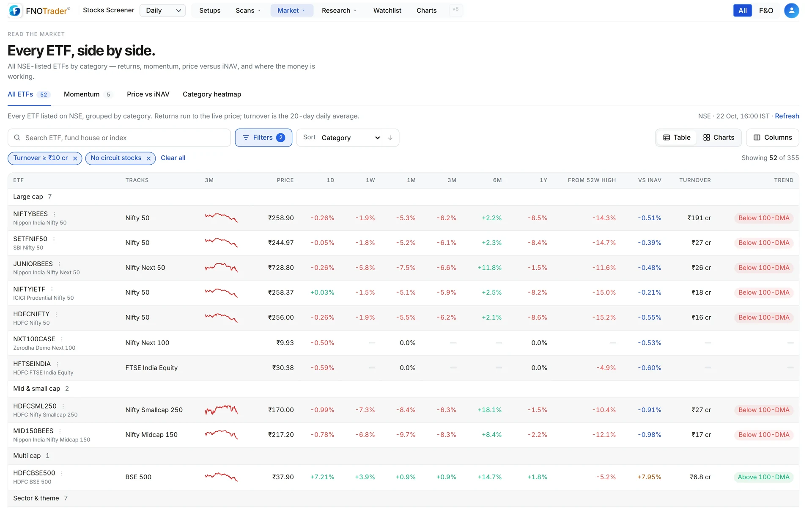Open Watchlist in top navigation
812x508 pixels.
[x=387, y=11]
